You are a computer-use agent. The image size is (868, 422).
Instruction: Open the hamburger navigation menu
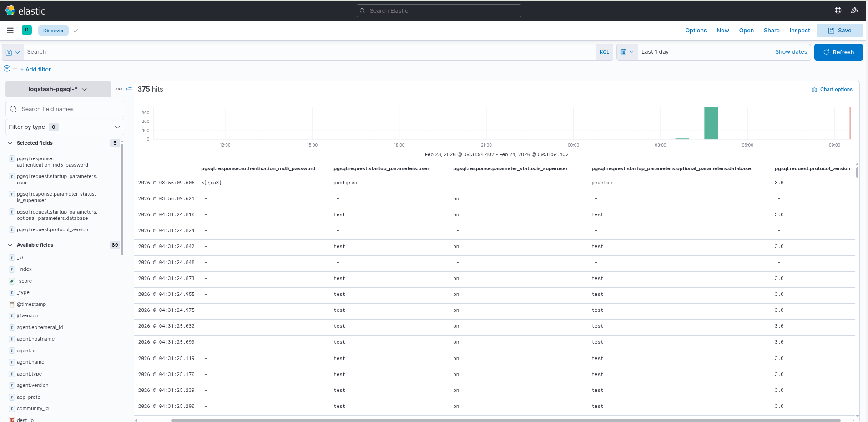pyautogui.click(x=10, y=31)
